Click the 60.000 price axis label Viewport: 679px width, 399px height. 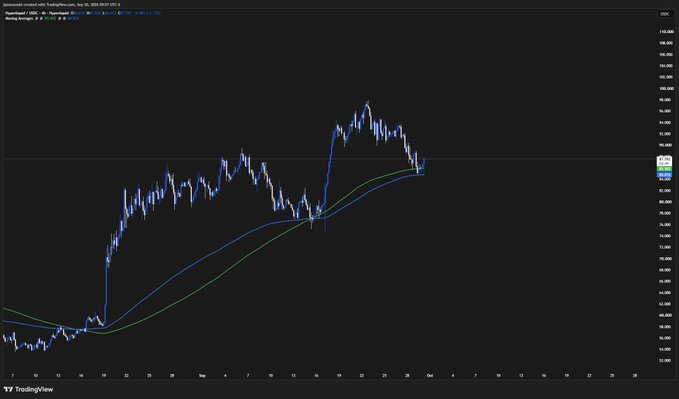tap(666, 315)
